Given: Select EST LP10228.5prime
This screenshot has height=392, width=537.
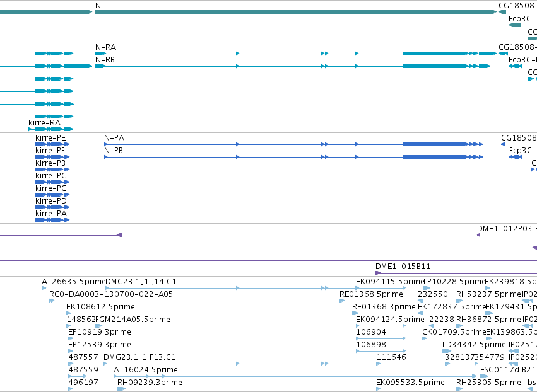Looking at the screenshot, I should (x=455, y=282).
